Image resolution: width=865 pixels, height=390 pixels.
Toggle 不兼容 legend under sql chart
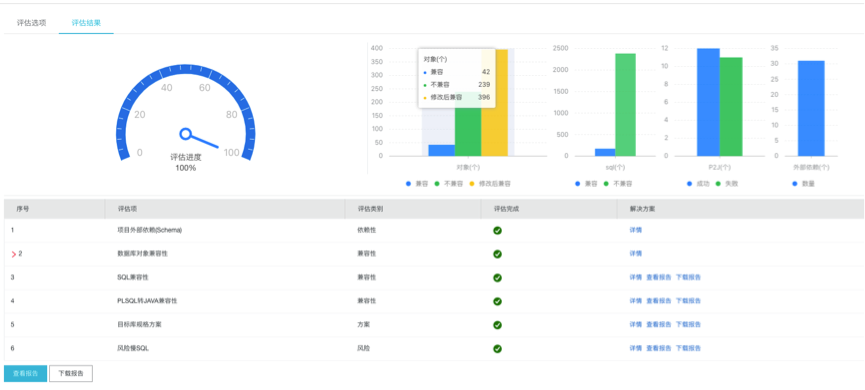click(x=618, y=184)
